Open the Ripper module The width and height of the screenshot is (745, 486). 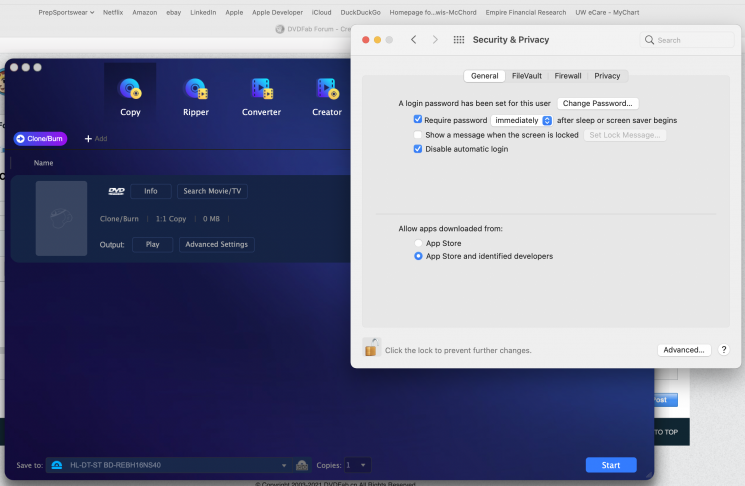(x=196, y=97)
